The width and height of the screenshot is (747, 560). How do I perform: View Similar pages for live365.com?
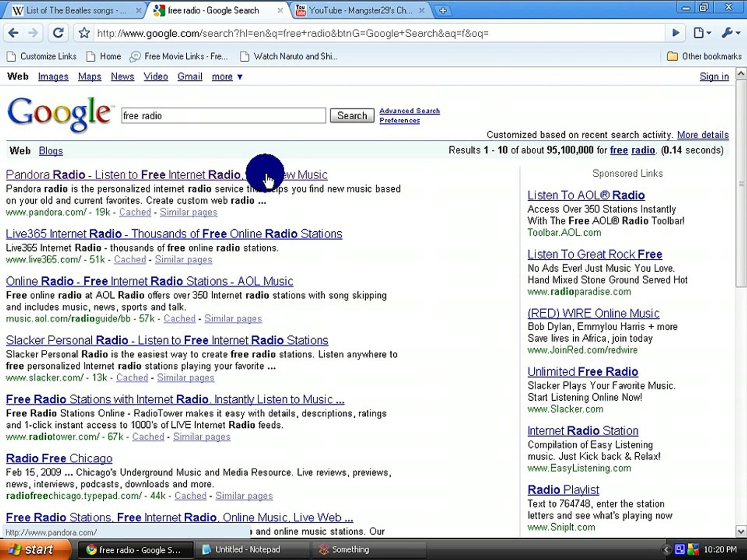click(x=184, y=259)
